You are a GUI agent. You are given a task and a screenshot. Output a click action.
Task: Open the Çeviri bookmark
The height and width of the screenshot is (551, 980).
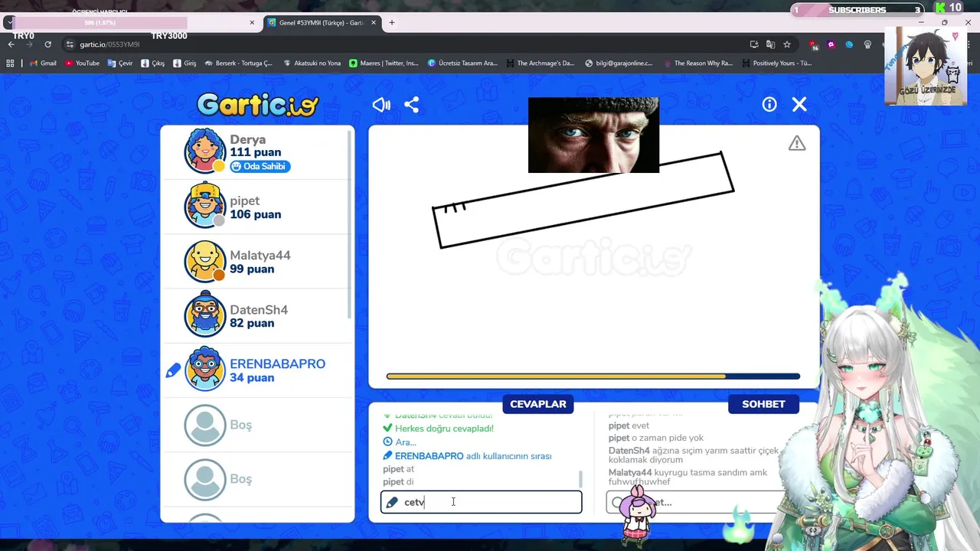120,64
